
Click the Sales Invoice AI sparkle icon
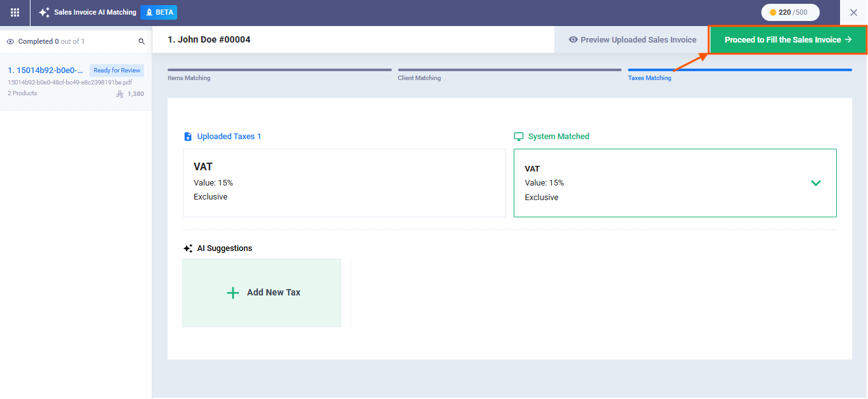(x=44, y=12)
